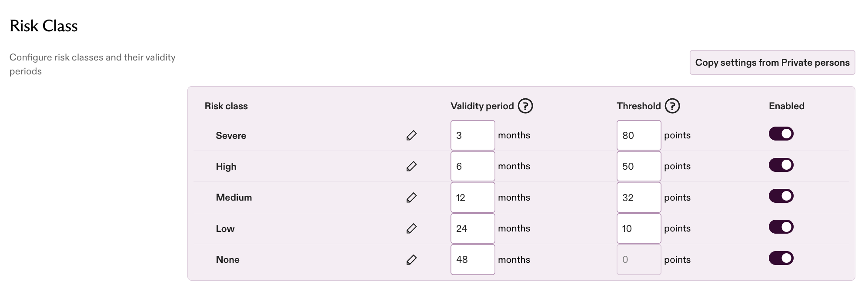Open the Threshold help question mark

672,106
